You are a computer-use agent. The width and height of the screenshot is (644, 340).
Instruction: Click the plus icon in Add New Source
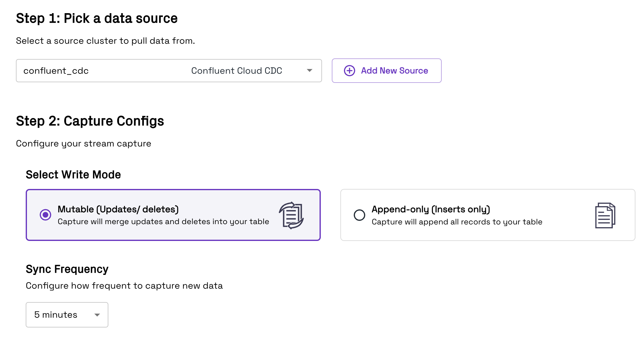point(349,71)
